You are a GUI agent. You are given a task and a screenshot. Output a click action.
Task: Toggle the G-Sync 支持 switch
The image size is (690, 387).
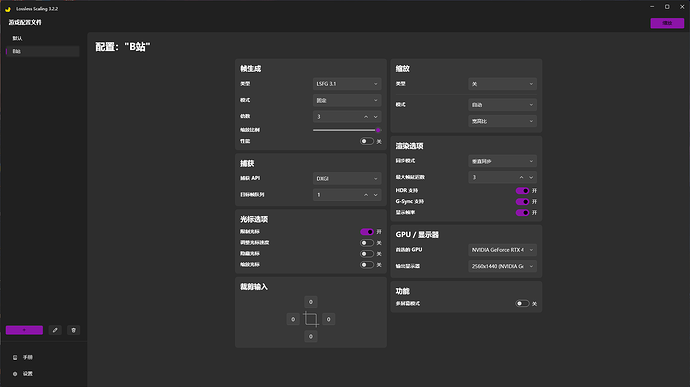click(522, 202)
